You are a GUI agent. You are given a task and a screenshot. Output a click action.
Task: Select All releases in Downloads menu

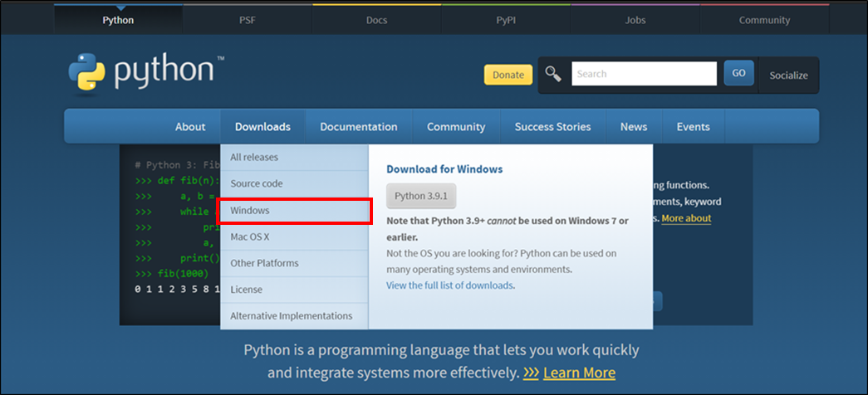coord(294,157)
